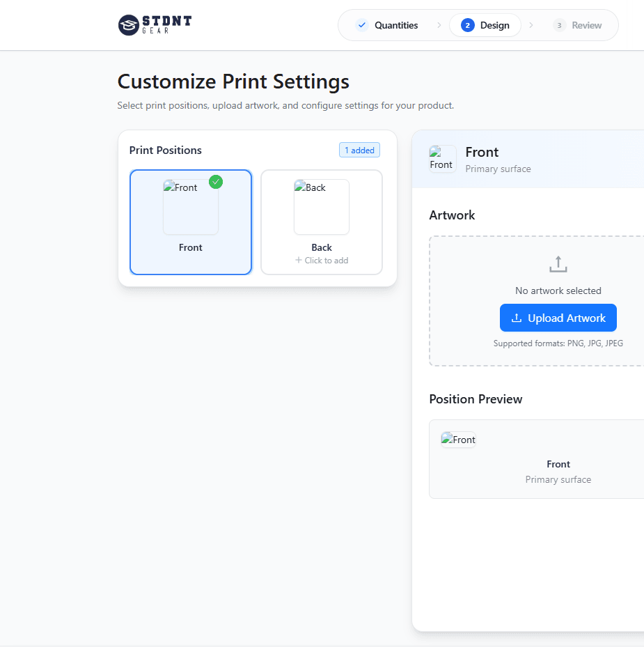
Task: Go to the Quantities step
Action: 387,25
